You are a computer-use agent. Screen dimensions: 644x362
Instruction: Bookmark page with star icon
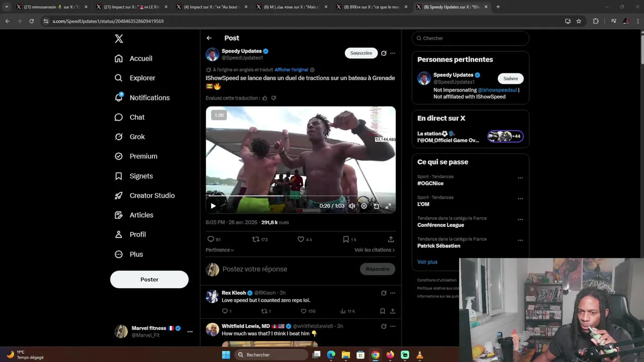[x=579, y=21]
